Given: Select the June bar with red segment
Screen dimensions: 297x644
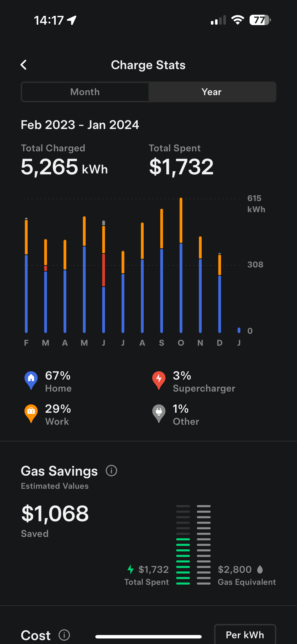Looking at the screenshot, I should click(104, 276).
